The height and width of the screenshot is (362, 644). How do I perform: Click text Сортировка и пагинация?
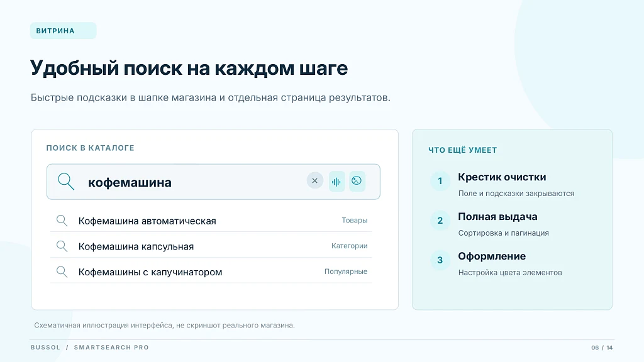504,233
